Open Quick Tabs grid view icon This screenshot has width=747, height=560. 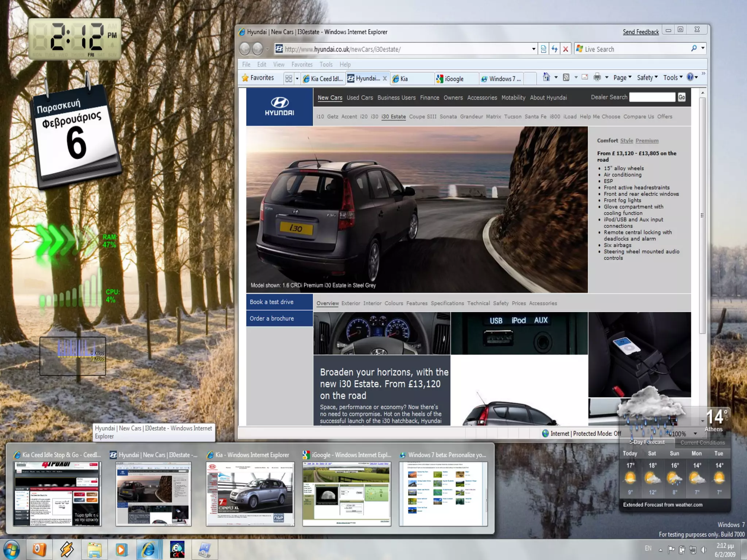coord(289,78)
